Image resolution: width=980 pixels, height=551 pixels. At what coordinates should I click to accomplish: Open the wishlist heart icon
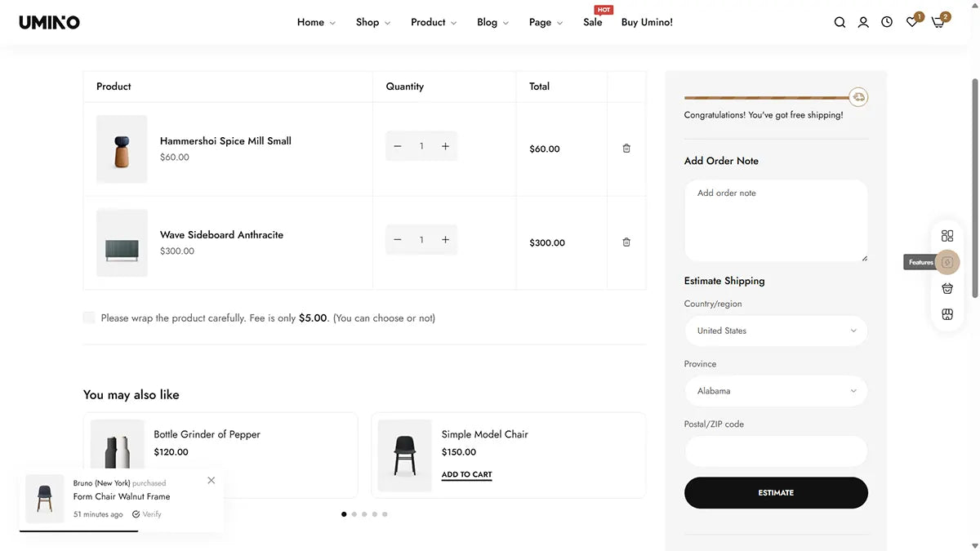click(x=911, y=23)
